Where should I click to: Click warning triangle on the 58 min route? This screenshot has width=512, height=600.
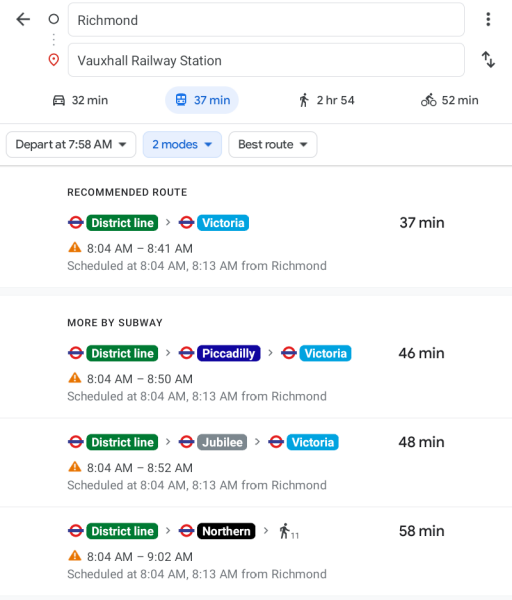[75, 556]
